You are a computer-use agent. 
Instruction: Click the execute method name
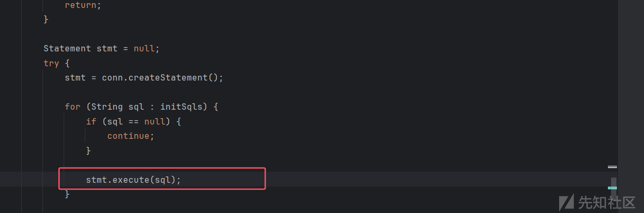[x=131, y=180]
